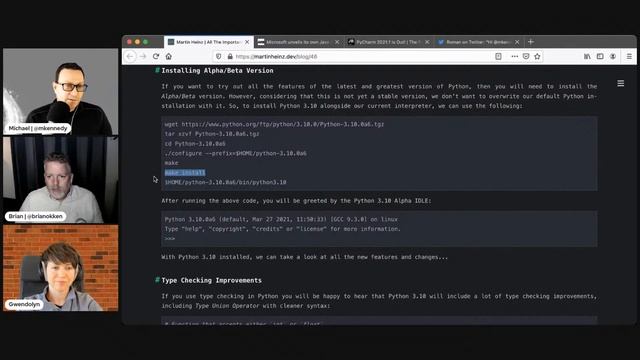640x360 pixels.
Task: Go to the Firefox home page
Action: point(169,57)
